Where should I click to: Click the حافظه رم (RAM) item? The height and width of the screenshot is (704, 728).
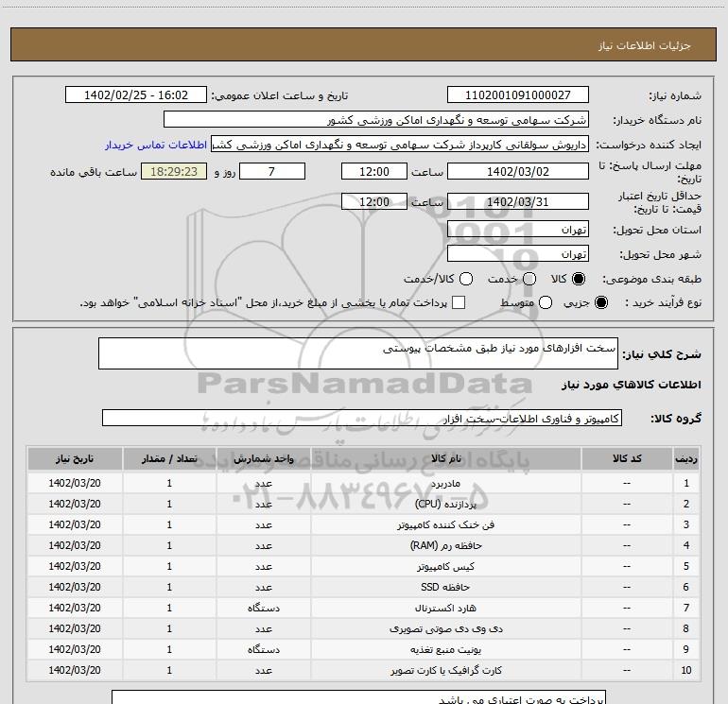pyautogui.click(x=445, y=546)
